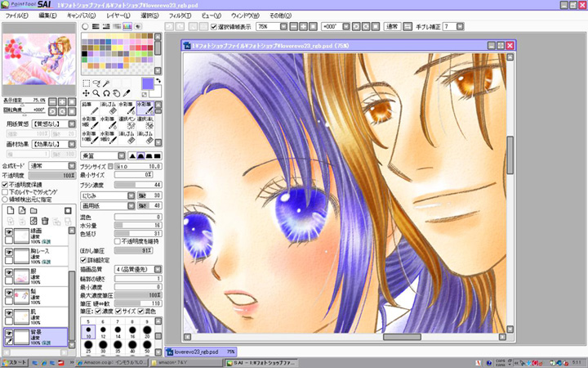
Task: Create a new layer folder
Action: pyautogui.click(x=33, y=211)
